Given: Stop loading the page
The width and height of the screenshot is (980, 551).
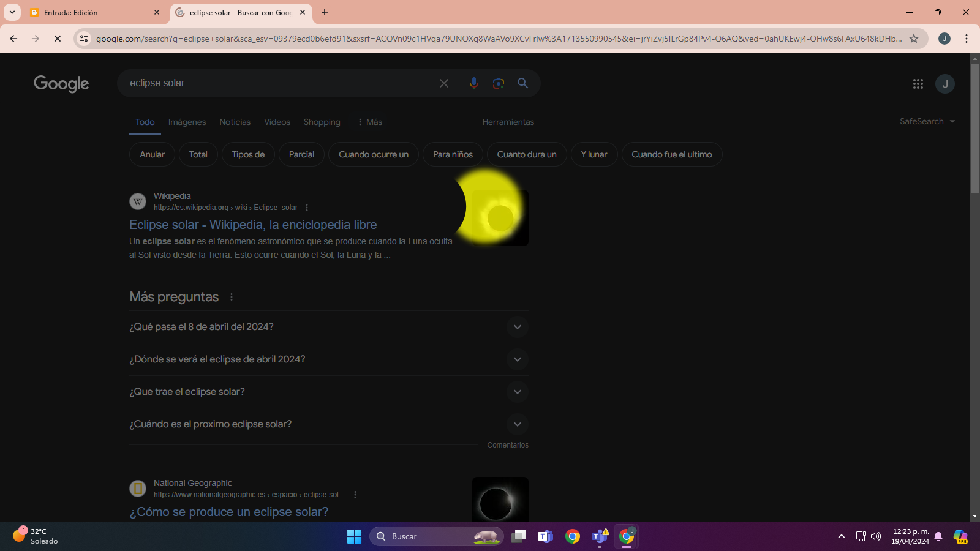Looking at the screenshot, I should click(x=58, y=39).
